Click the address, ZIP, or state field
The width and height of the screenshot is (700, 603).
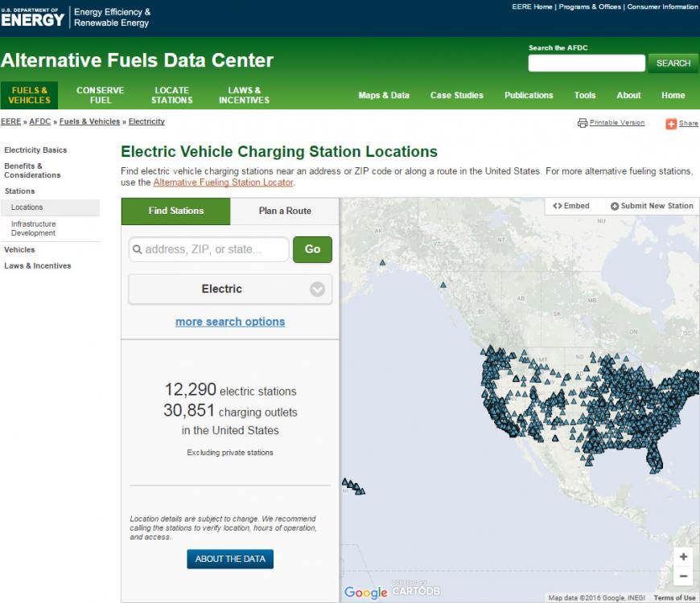(209, 249)
